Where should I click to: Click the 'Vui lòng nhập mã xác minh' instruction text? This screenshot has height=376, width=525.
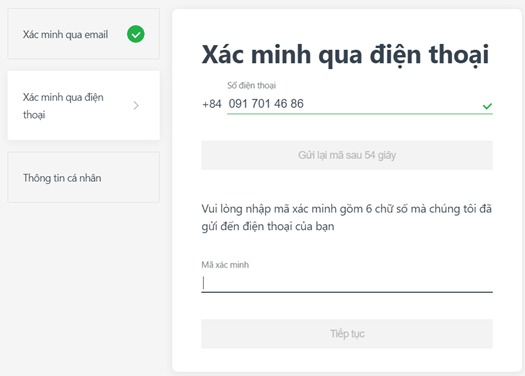coord(347,218)
